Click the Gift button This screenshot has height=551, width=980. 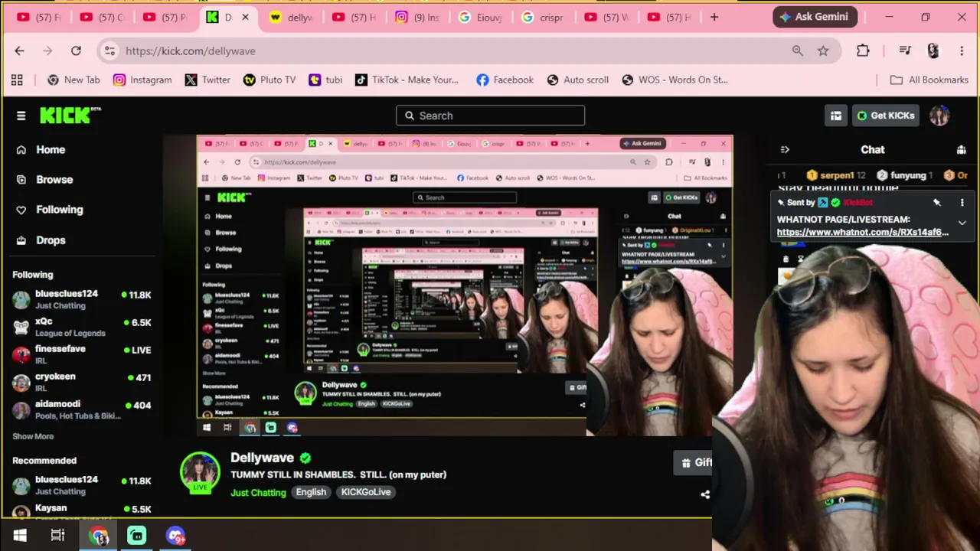[694, 462]
